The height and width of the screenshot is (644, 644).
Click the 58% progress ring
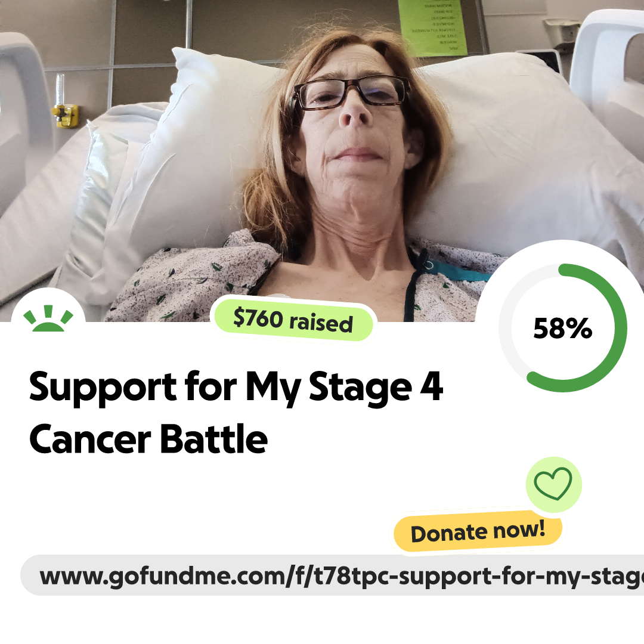[x=563, y=328]
